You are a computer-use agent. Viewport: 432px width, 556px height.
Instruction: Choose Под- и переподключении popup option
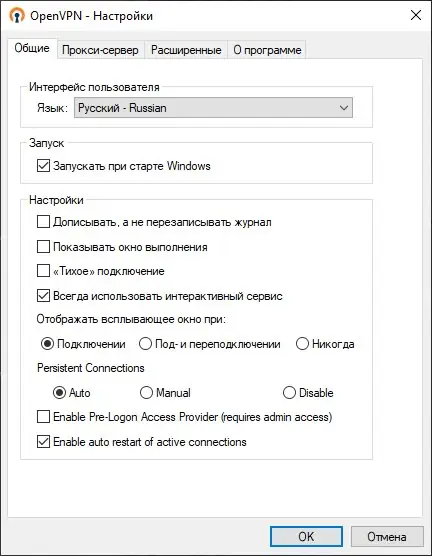click(145, 344)
